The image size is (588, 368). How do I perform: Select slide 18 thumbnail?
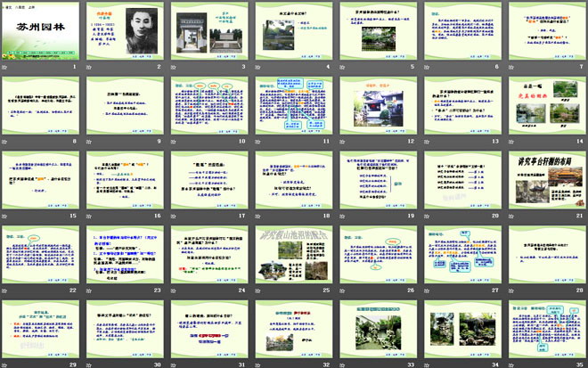(294, 180)
